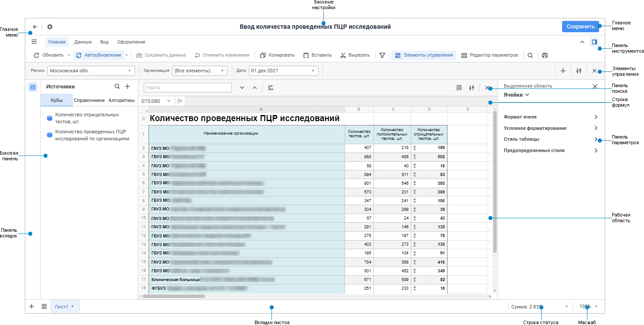Click the Найти search field
Image resolution: width=644 pixels, height=325 pixels.
pyautogui.click(x=188, y=88)
